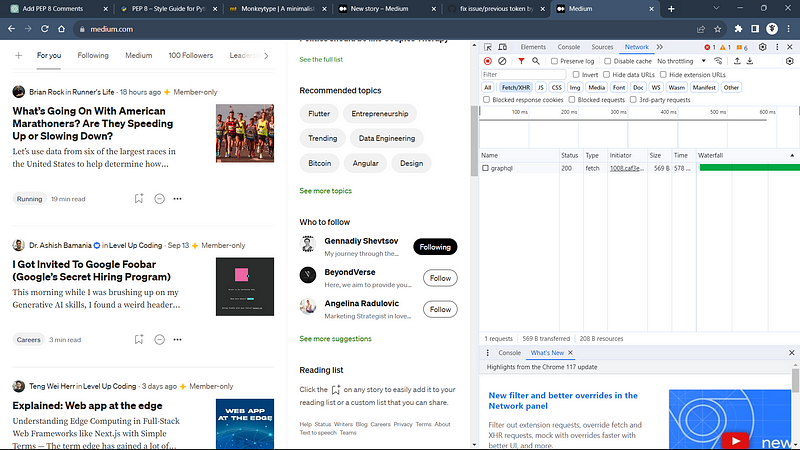800x450 pixels.
Task: Clear the network log
Action: tap(502, 61)
